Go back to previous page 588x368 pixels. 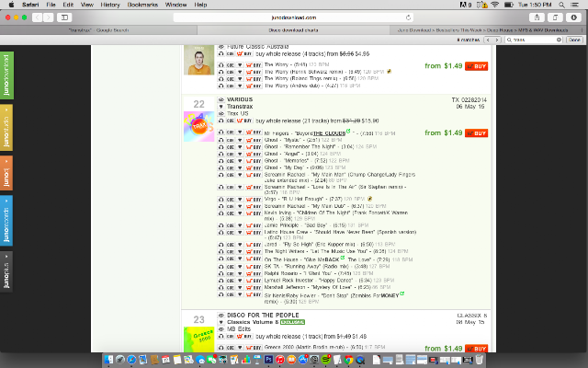(x=37, y=17)
